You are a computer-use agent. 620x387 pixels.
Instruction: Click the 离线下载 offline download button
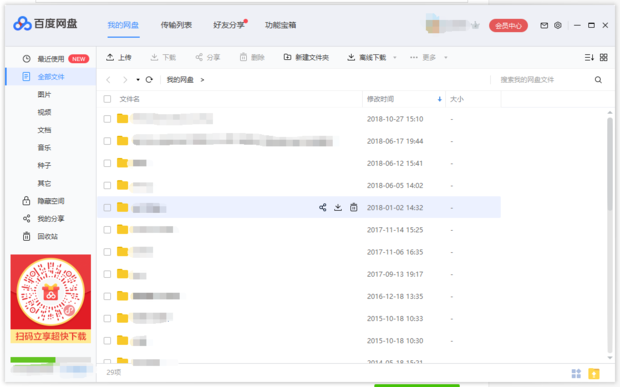click(367, 58)
